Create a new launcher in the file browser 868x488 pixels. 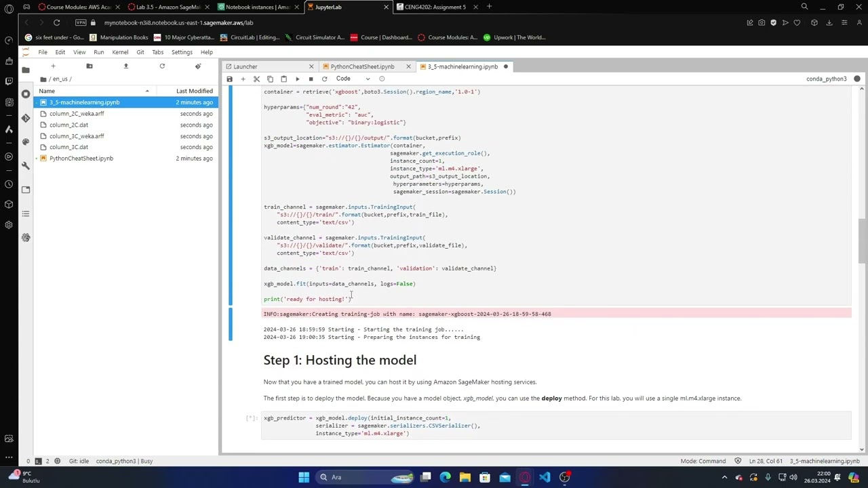pos(53,66)
